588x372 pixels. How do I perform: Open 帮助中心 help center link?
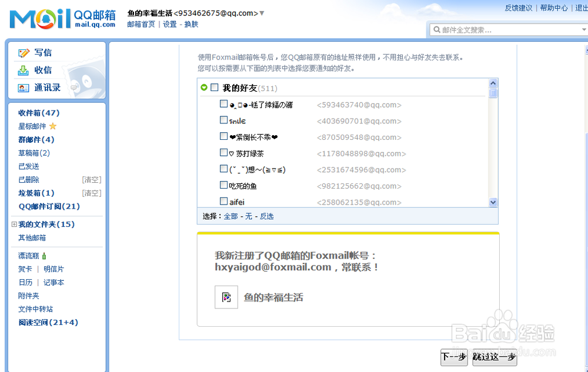pos(554,8)
